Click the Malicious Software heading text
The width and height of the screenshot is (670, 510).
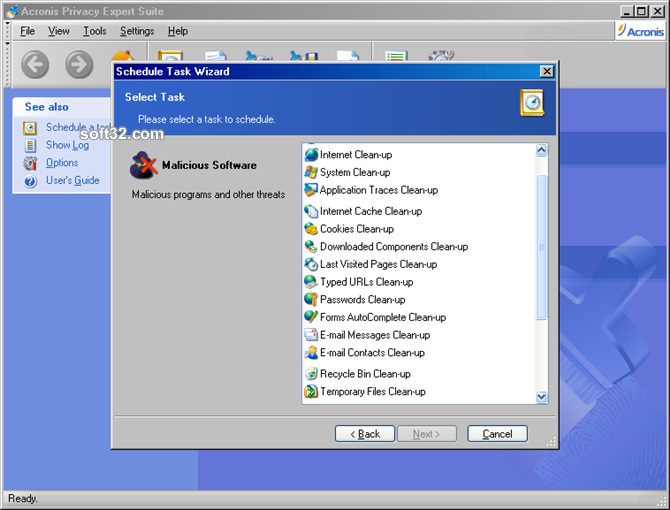click(209, 165)
